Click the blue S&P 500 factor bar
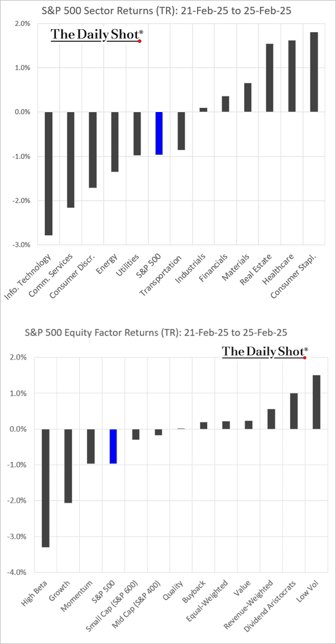The image size is (336, 644). [x=113, y=446]
